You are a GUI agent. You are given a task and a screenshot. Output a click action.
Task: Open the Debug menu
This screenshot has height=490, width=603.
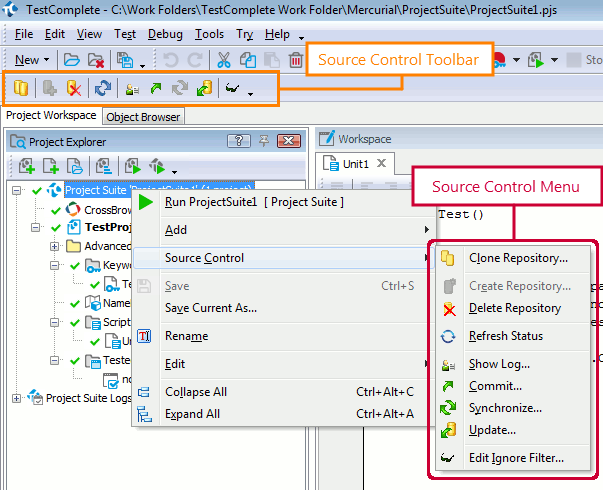click(x=165, y=34)
